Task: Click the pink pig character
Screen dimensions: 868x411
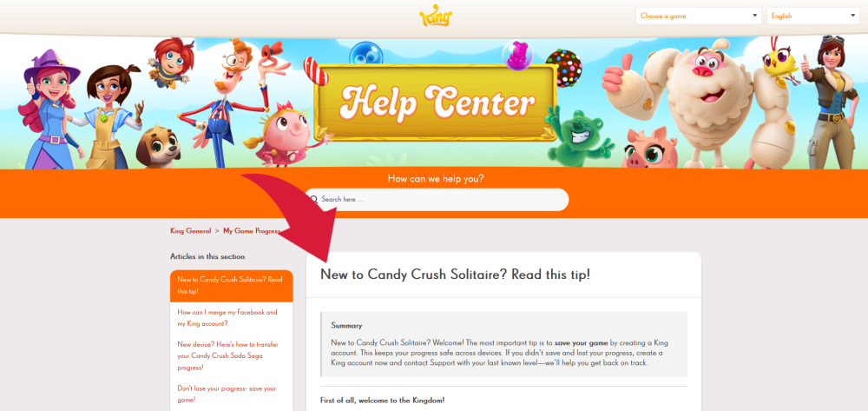Action: tap(649, 148)
